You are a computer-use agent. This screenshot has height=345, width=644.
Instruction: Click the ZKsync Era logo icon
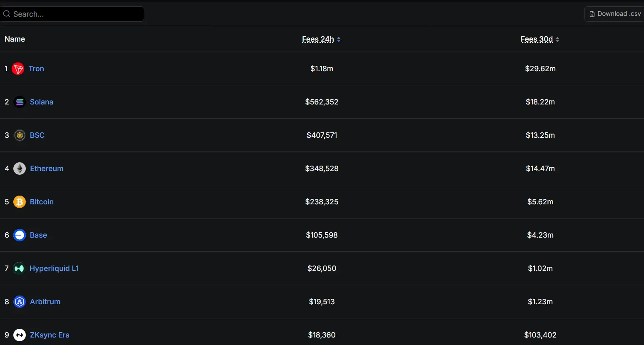[20, 335]
